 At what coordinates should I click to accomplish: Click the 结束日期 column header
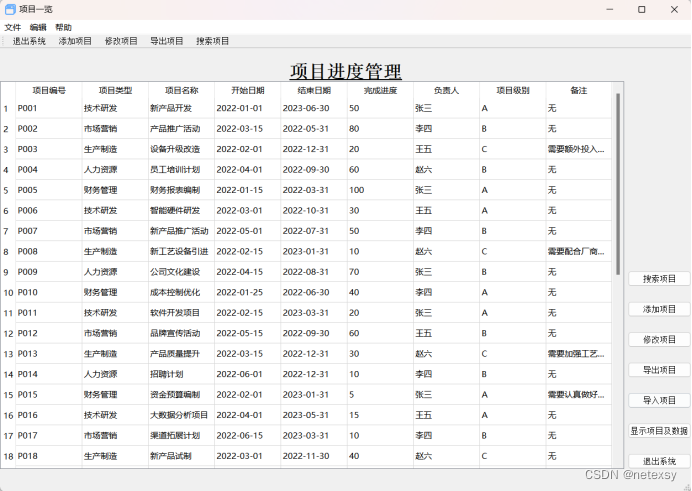click(x=314, y=90)
